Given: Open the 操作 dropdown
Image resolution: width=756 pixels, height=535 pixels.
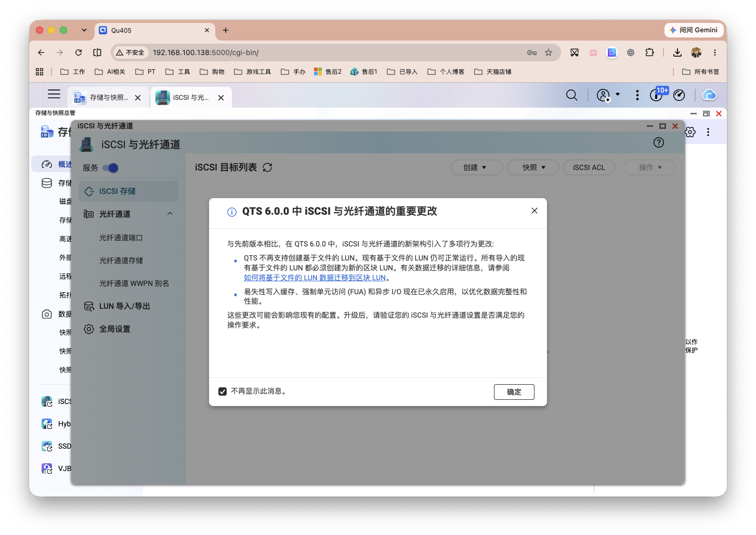Looking at the screenshot, I should click(x=649, y=167).
